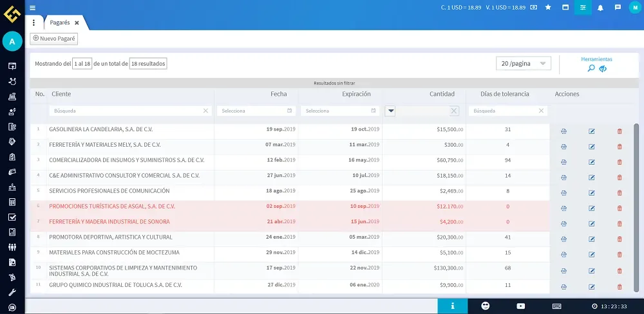Select the Pagarés tab
Viewport: 644px width, 314px height.
tap(61, 23)
